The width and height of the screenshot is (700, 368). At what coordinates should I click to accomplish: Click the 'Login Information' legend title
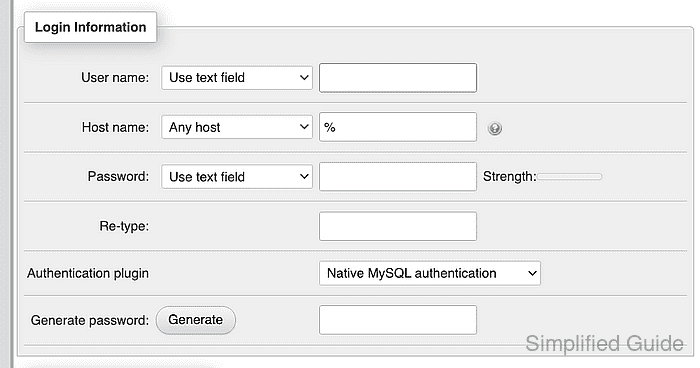tap(90, 27)
